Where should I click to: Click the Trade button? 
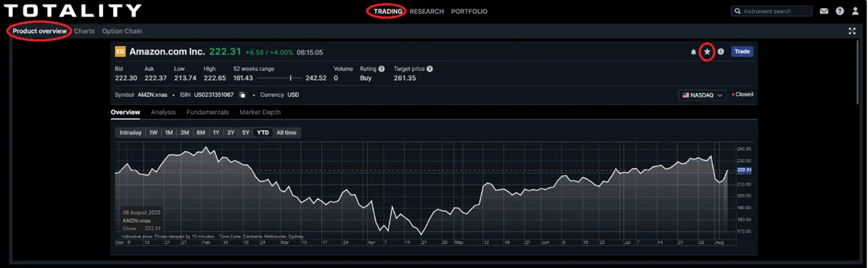(x=742, y=52)
